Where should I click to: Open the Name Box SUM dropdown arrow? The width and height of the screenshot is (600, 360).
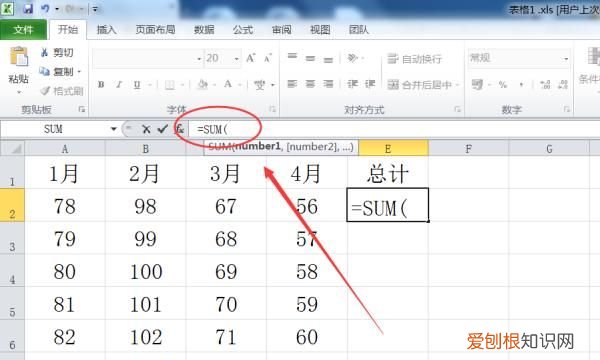point(114,129)
